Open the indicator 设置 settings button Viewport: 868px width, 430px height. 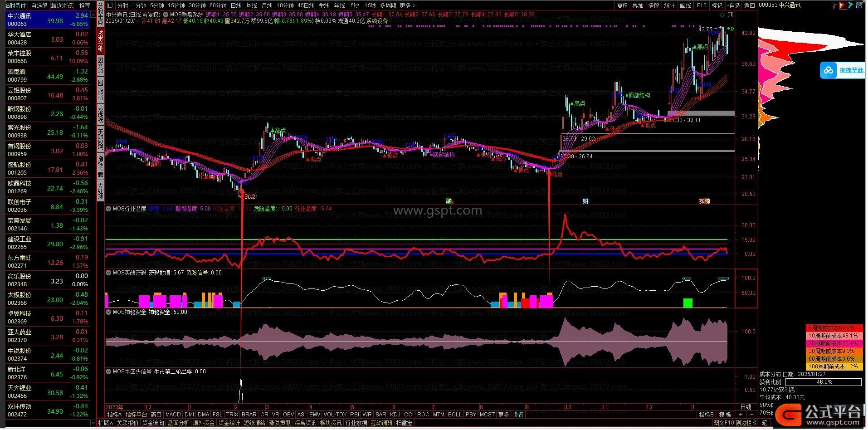518,415
